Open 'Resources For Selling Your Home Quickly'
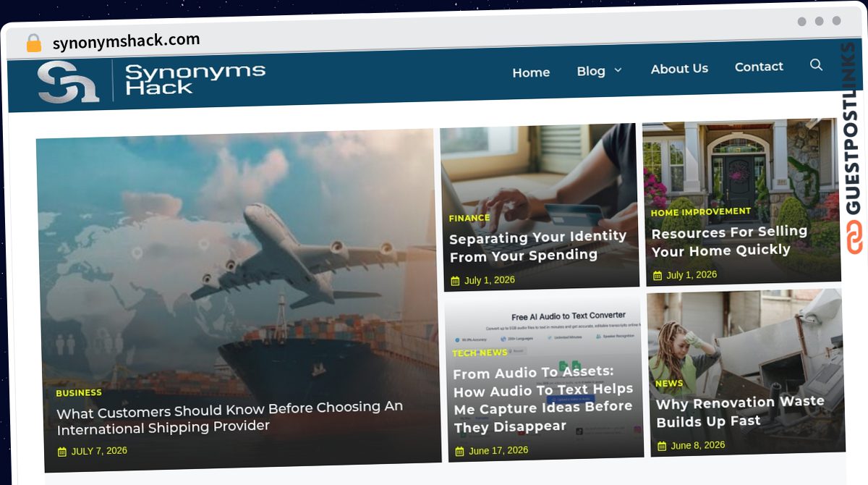The image size is (868, 485). (x=729, y=241)
